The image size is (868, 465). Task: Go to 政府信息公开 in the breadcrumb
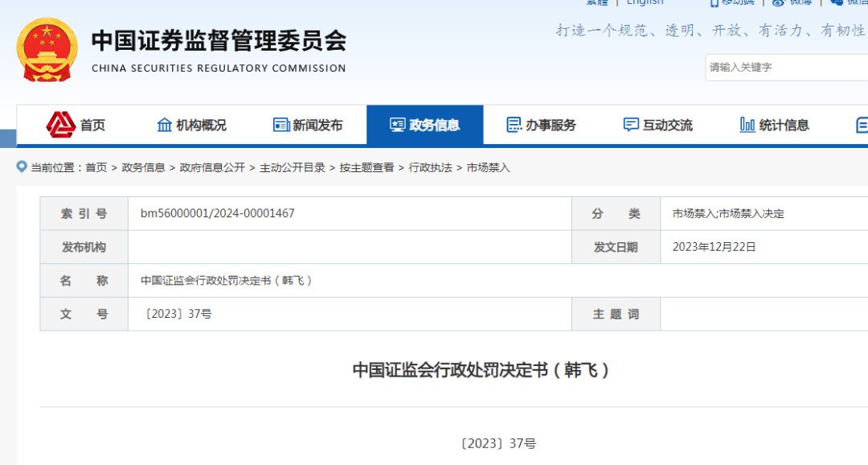pyautogui.click(x=212, y=167)
